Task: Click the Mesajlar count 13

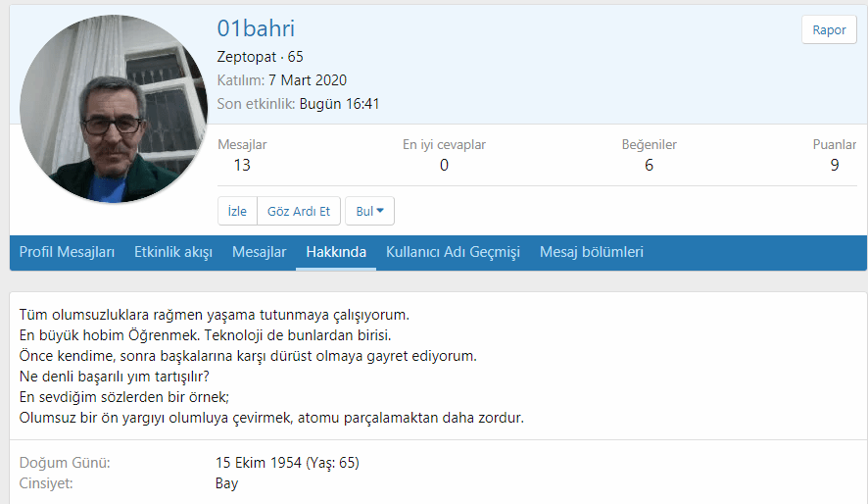Action: point(242,165)
